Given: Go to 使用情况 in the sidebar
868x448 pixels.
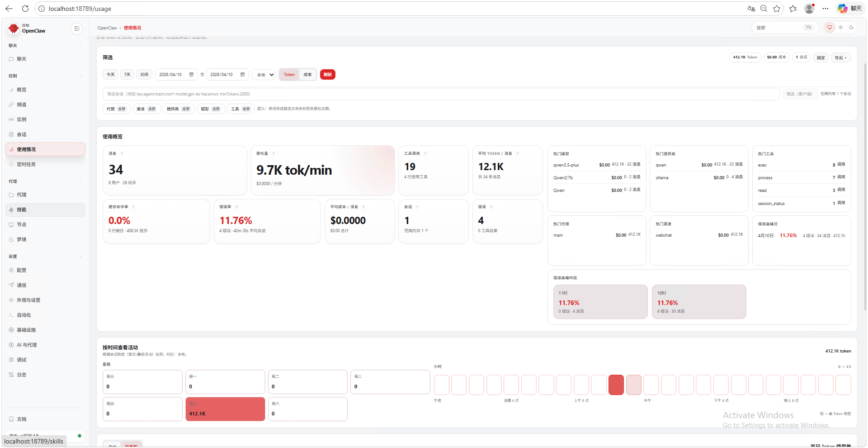Looking at the screenshot, I should [45, 150].
